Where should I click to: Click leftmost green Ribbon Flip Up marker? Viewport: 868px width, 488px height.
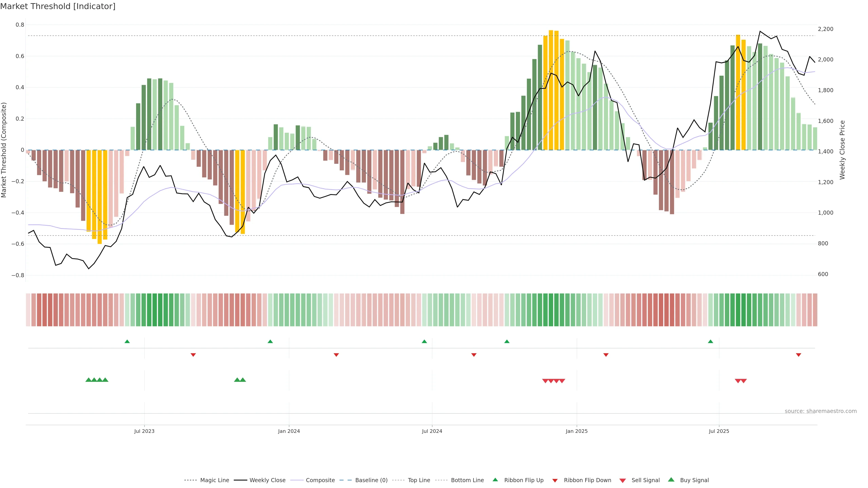pyautogui.click(x=127, y=342)
